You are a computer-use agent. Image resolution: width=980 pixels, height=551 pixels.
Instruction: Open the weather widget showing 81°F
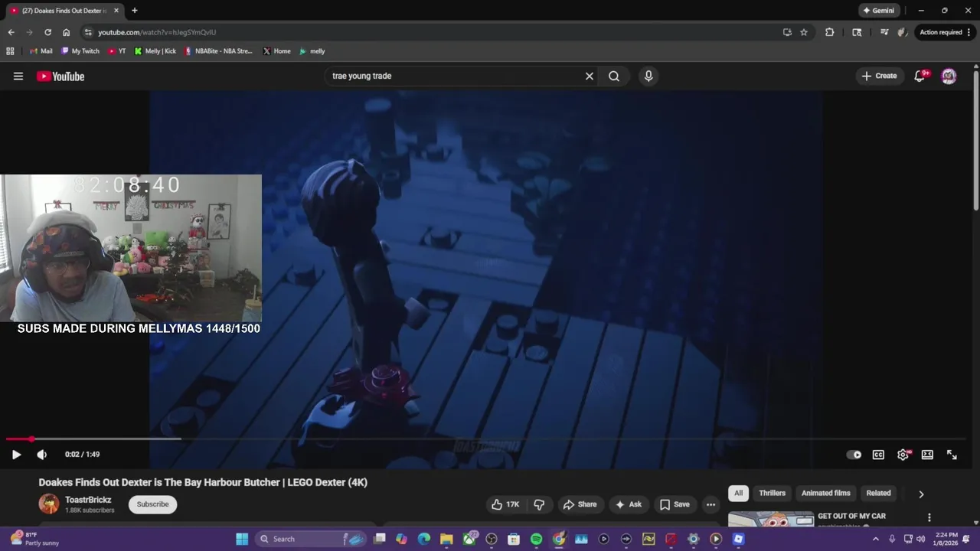click(34, 539)
